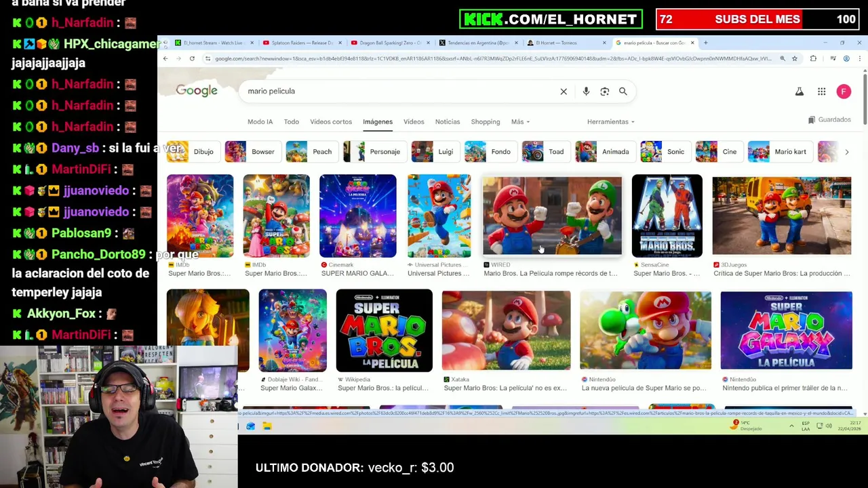The width and height of the screenshot is (868, 488).
Task: Switch to Tendencias en Argentina tab
Action: point(479,43)
